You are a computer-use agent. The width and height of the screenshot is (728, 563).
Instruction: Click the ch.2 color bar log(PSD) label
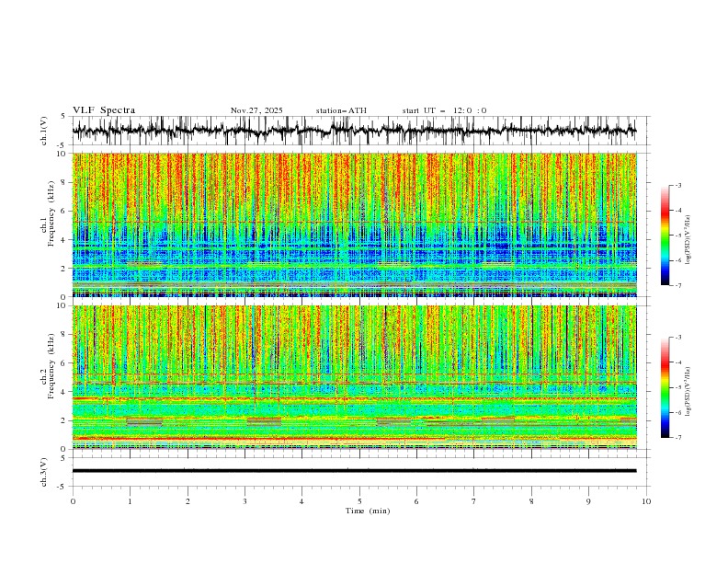click(688, 392)
